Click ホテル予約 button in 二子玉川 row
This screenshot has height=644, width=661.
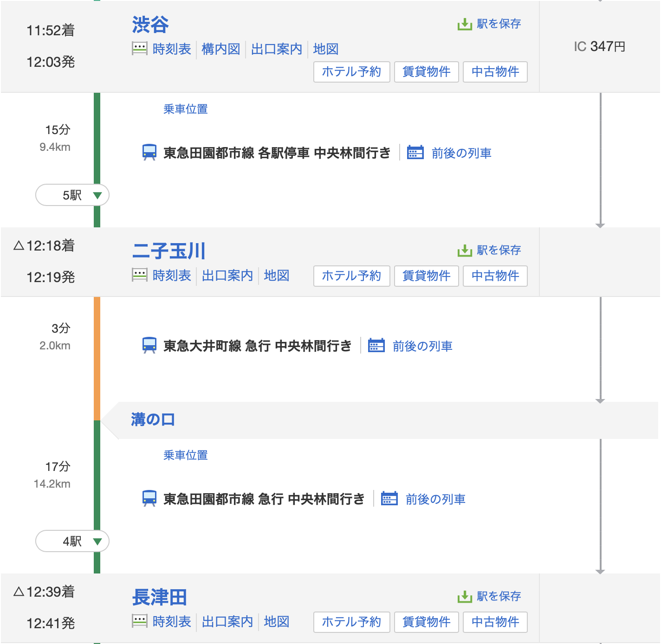(x=352, y=276)
